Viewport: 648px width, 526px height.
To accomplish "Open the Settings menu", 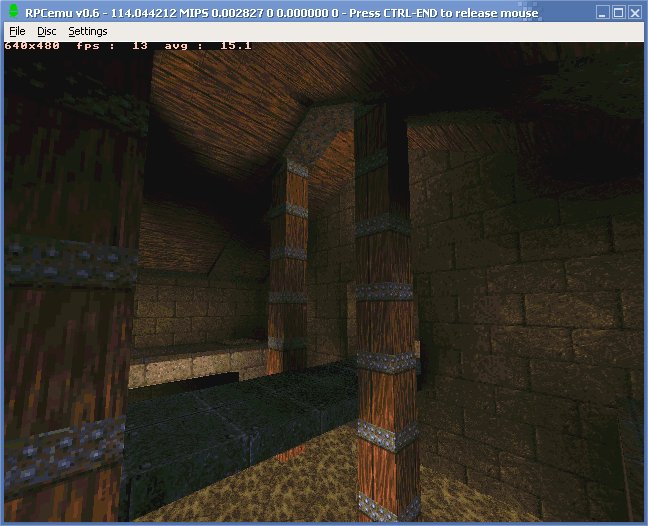I will [87, 31].
